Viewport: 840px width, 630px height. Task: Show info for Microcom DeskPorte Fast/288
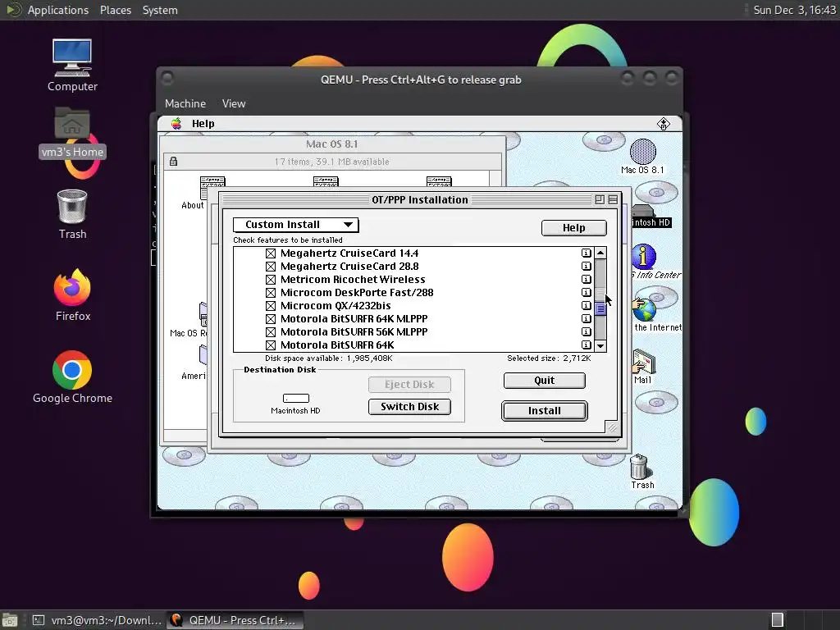pyautogui.click(x=586, y=293)
